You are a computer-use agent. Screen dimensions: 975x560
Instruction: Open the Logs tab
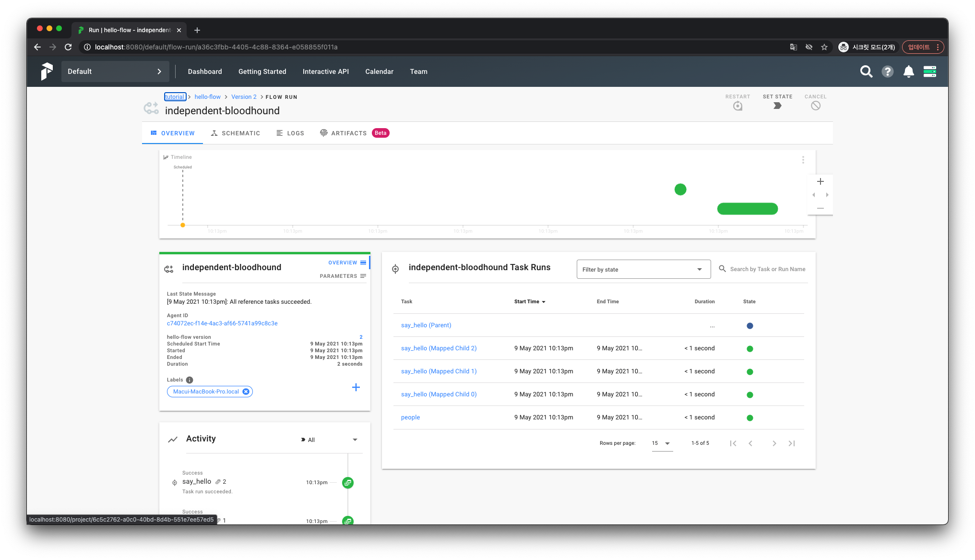290,133
